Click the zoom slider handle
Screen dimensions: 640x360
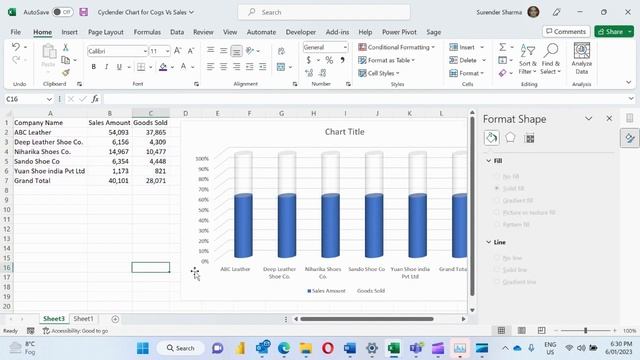click(x=585, y=331)
